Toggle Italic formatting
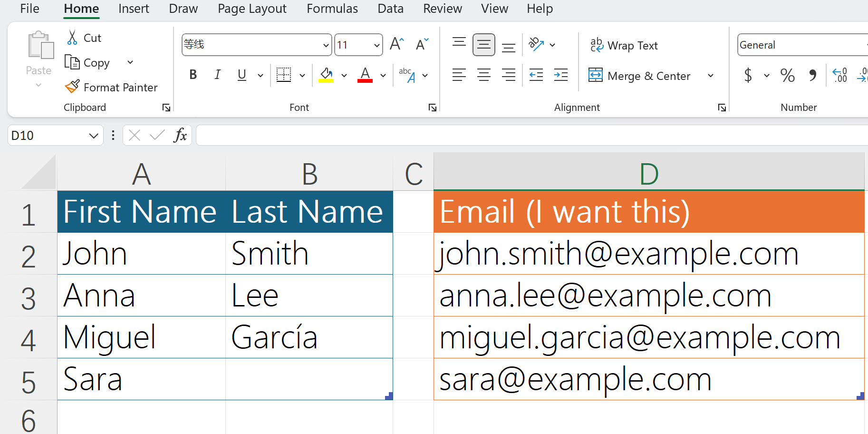The image size is (868, 434). [x=217, y=75]
